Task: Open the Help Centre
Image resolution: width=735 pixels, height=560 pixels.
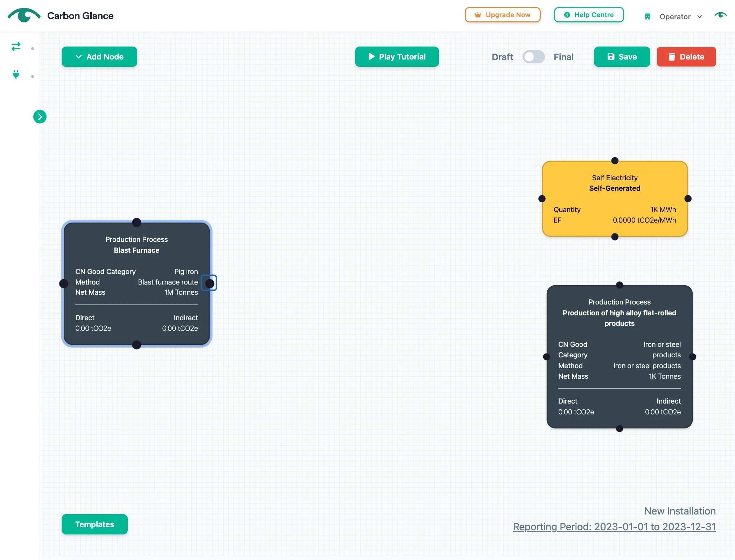Action: coord(589,15)
